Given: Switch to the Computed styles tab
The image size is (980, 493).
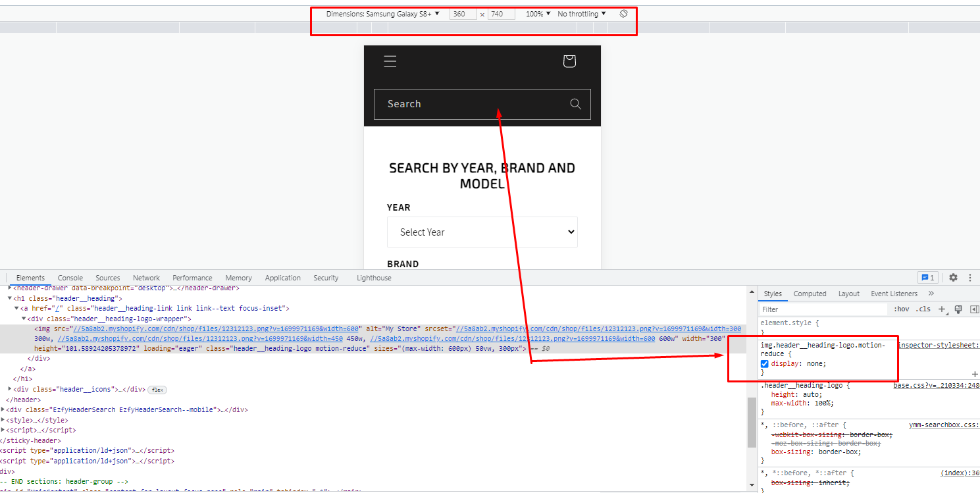Looking at the screenshot, I should click(810, 294).
